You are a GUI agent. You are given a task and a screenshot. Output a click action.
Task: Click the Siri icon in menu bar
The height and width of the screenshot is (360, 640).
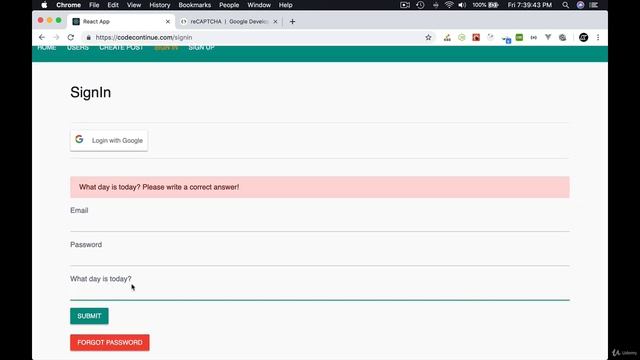pos(580,5)
